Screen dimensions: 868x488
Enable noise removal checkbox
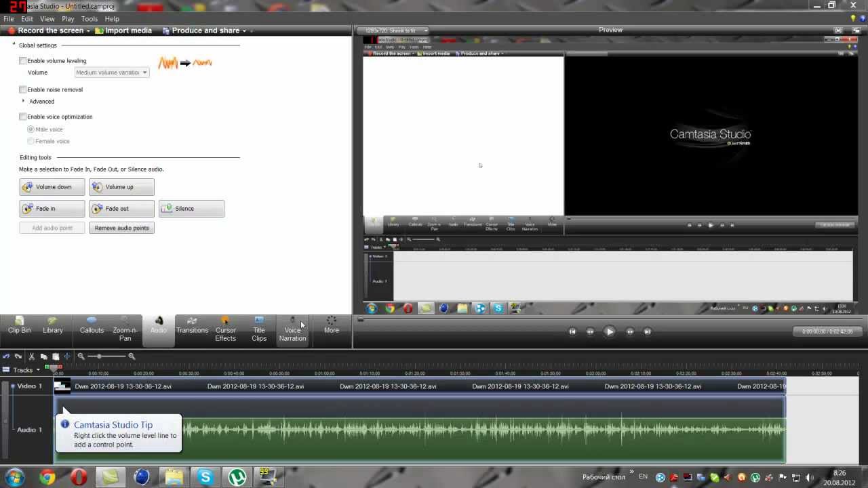[23, 89]
